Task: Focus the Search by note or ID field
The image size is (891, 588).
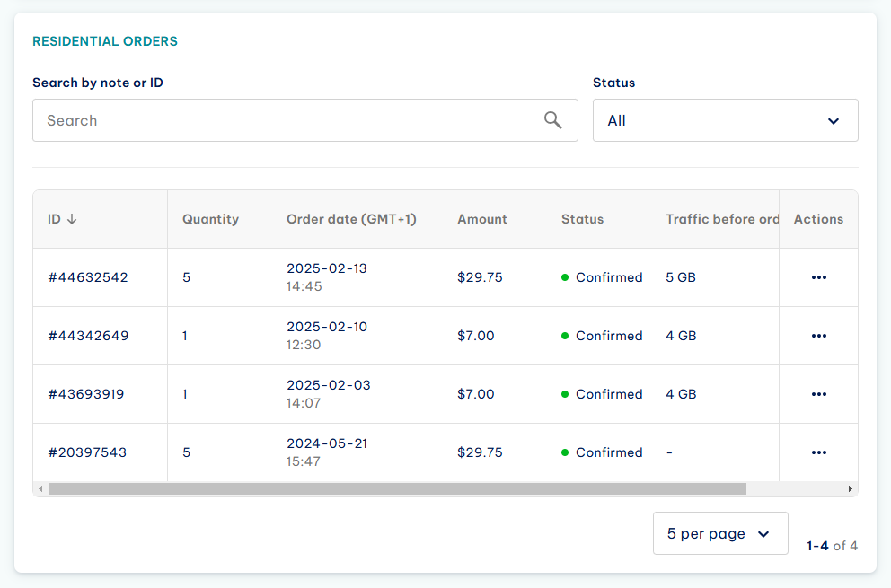Action: [305, 120]
